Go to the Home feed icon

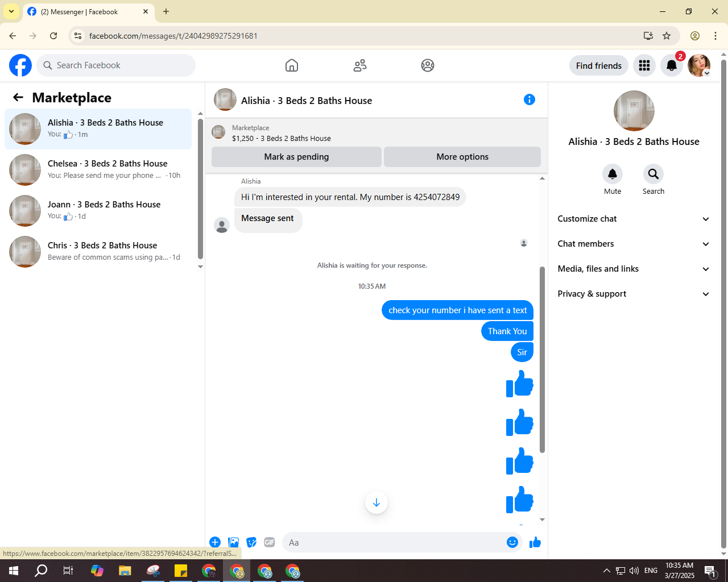(x=292, y=65)
